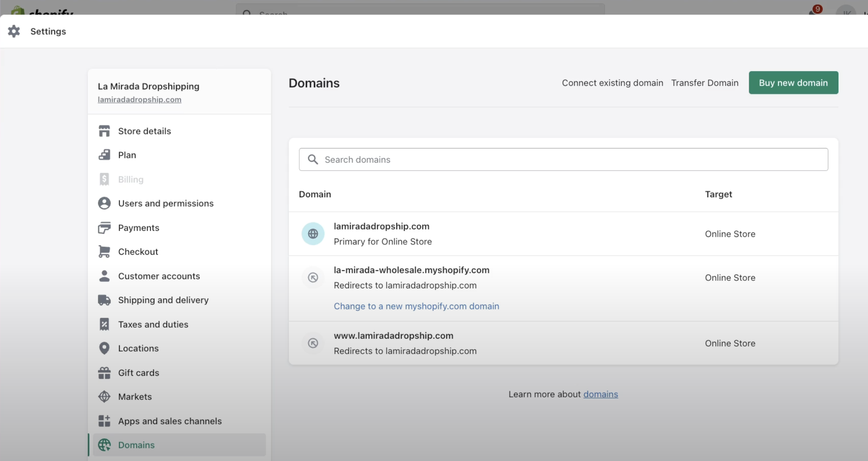
Task: Open the Domains section in sidebar
Action: (x=135, y=445)
